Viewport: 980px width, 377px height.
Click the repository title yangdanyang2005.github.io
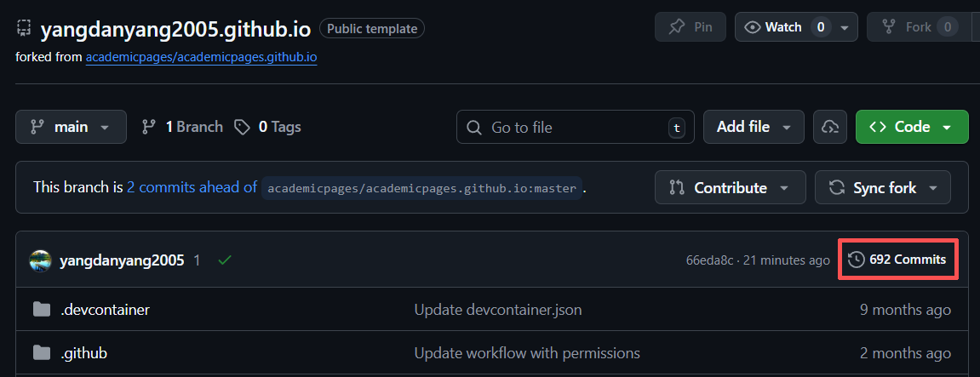175,29
